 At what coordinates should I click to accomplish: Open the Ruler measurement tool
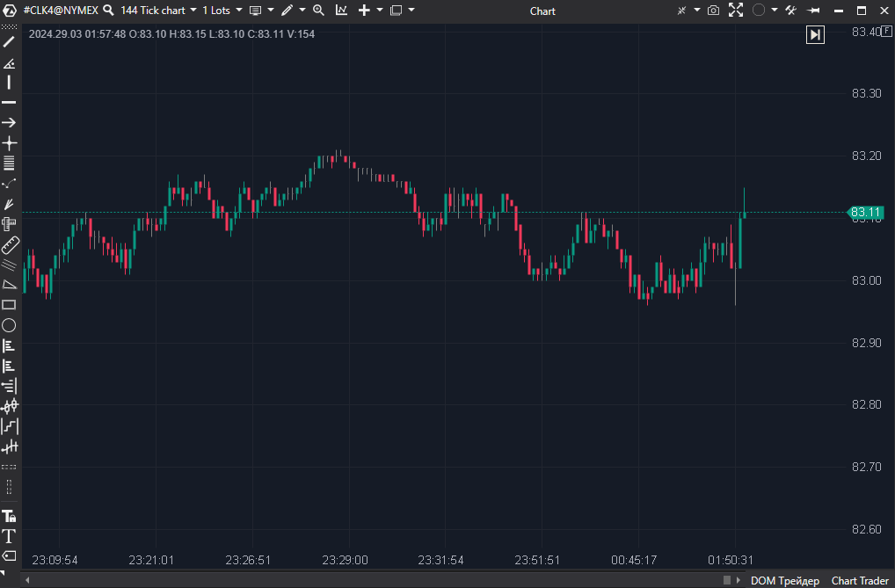point(10,243)
